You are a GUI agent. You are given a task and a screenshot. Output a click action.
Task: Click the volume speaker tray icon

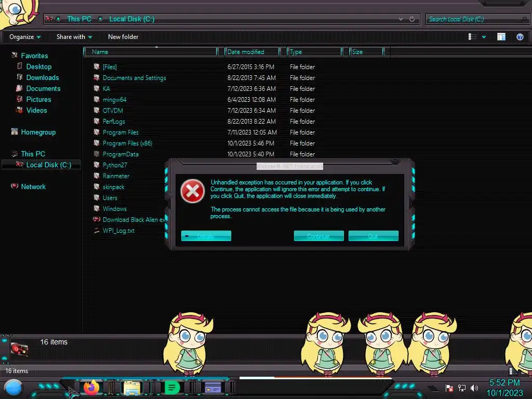point(474,388)
